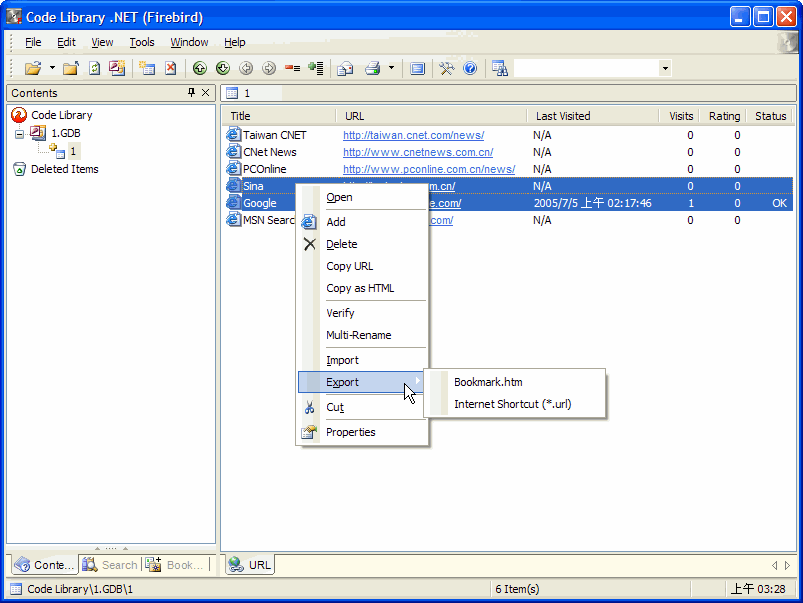803x603 pixels.
Task: Click the search computers toolbar icon
Action: pyautogui.click(x=499, y=68)
